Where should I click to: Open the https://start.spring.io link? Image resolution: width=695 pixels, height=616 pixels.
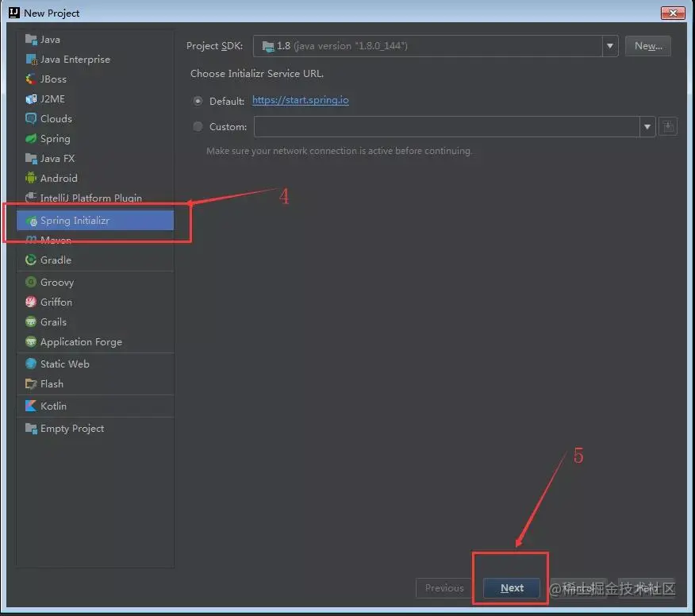pyautogui.click(x=301, y=100)
